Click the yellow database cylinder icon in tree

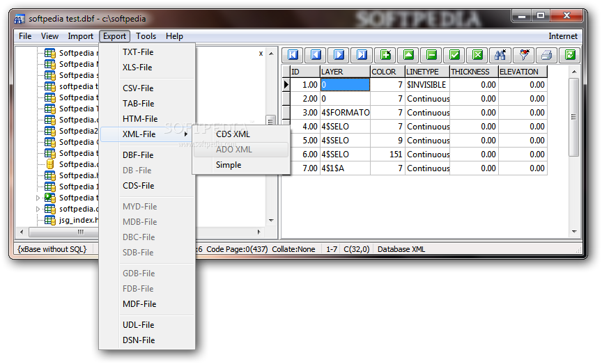(50, 164)
